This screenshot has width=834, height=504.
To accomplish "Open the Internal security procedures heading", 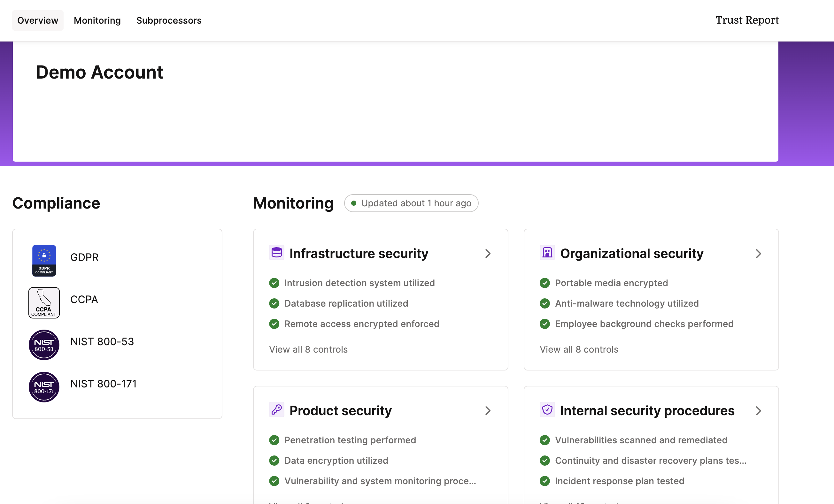I will 647,410.
